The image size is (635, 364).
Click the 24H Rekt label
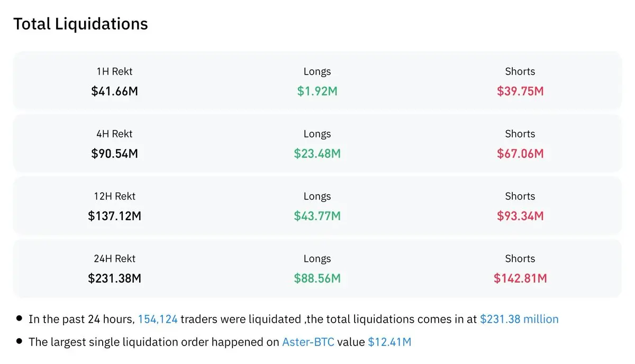114,259
